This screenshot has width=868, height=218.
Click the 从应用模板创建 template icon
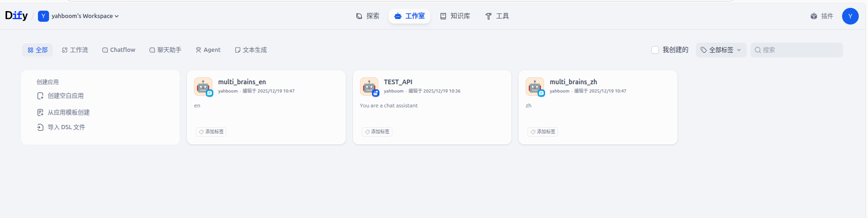[x=40, y=112]
